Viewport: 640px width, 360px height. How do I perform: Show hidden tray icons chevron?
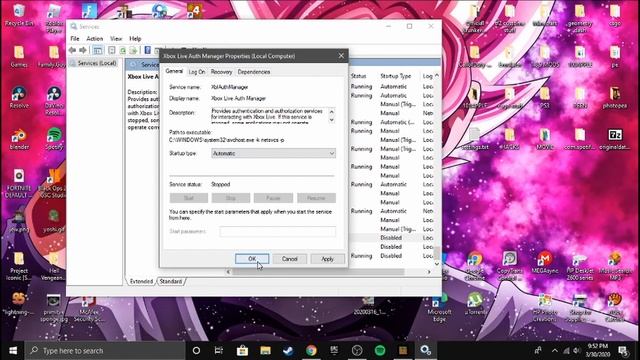click(554, 350)
